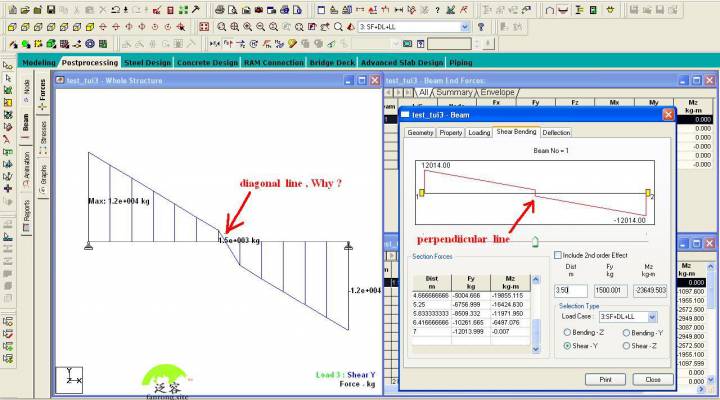
Task: Select the Bending - Z radio button
Action: click(566, 333)
